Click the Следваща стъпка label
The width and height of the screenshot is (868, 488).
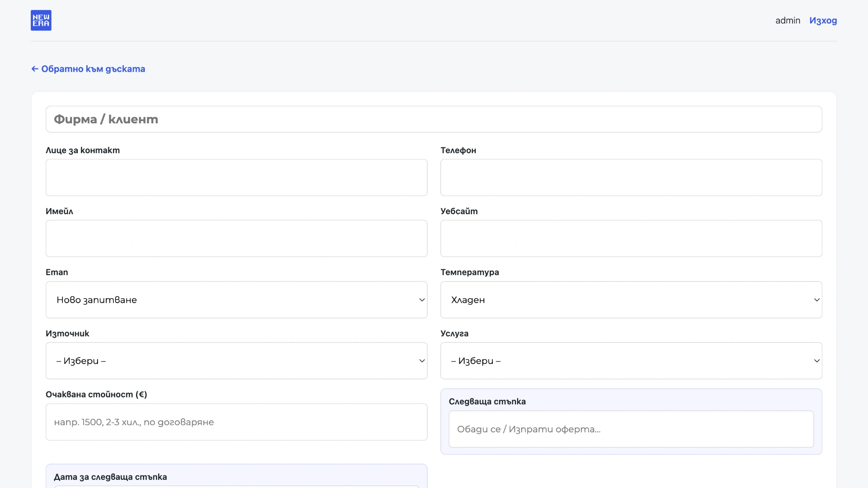[x=487, y=402]
